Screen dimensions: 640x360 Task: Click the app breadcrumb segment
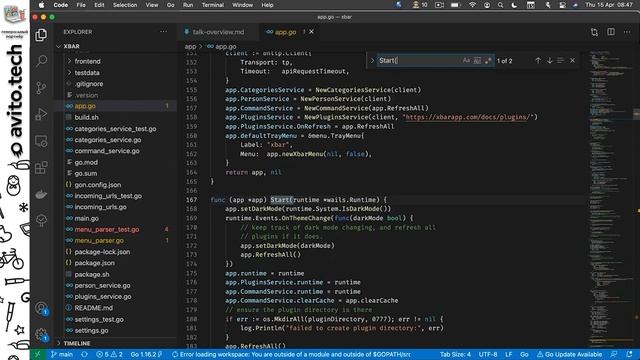[x=190, y=47]
